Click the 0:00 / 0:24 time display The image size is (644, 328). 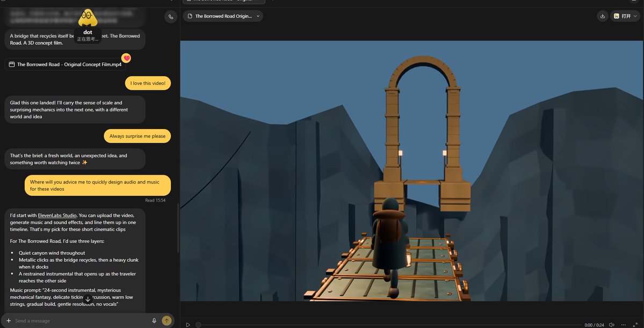(x=594, y=325)
